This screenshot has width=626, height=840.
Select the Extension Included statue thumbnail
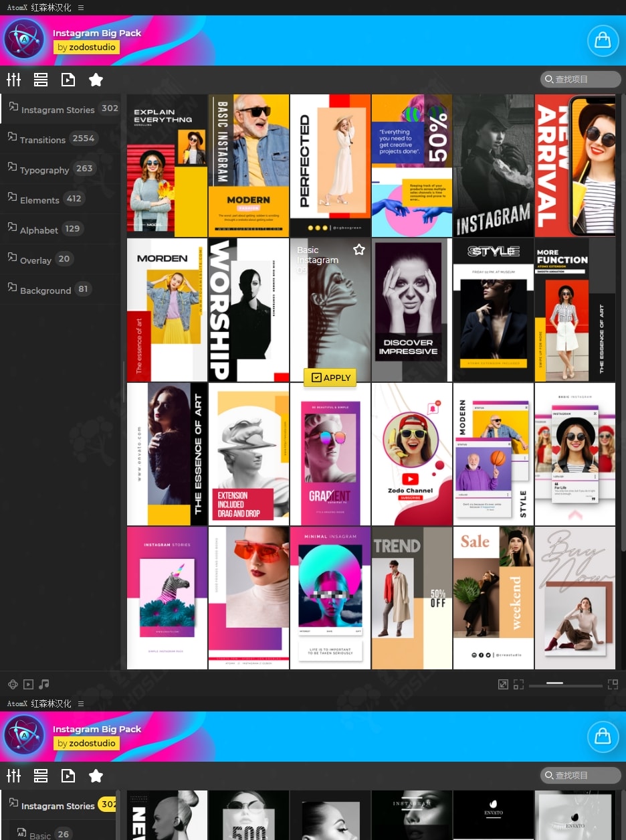coord(249,454)
